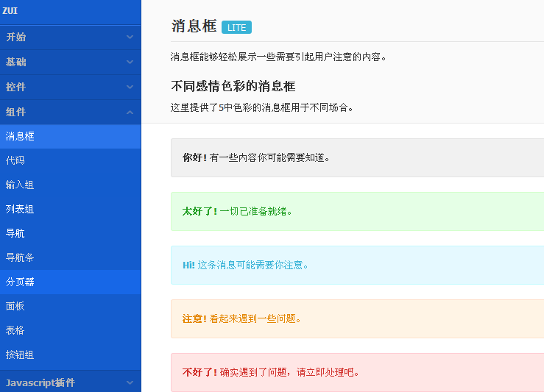Open 按钮组 in the sidebar

tap(20, 354)
